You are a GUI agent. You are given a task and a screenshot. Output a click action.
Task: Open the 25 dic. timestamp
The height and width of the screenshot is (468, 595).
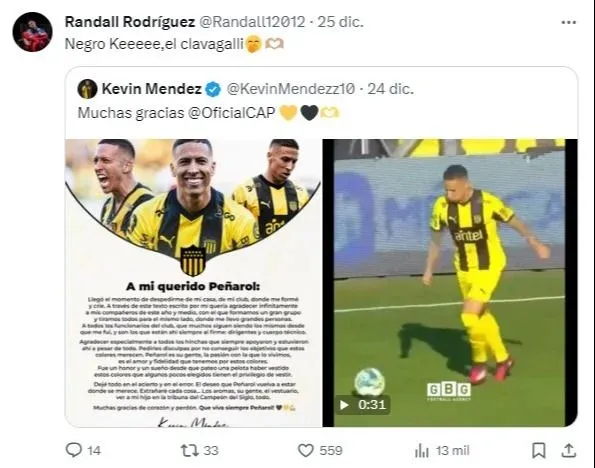click(x=340, y=22)
